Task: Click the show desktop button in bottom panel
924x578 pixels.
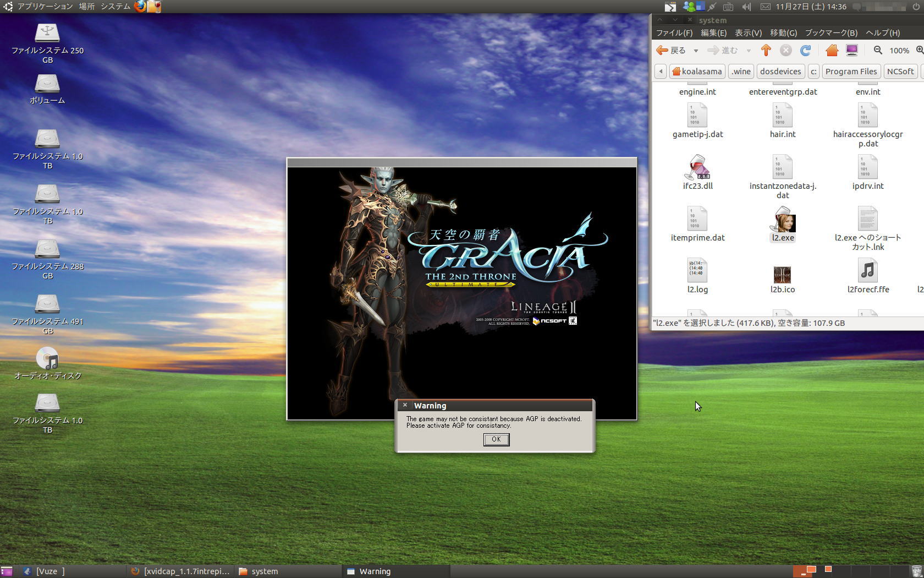Action: 7,571
